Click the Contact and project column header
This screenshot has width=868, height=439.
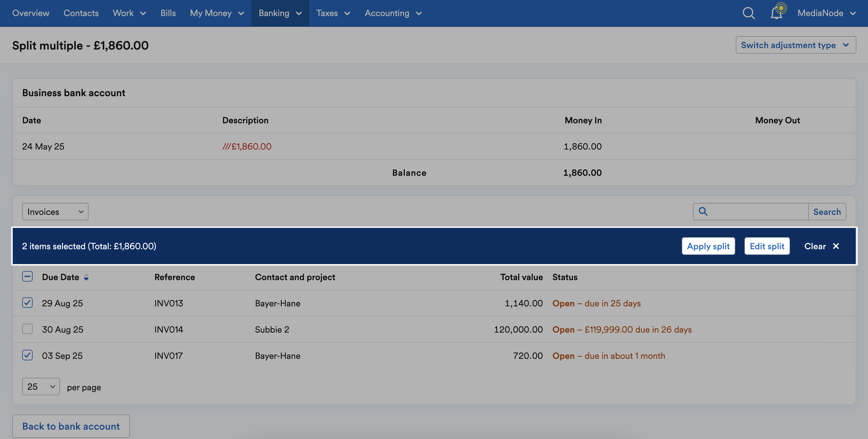click(295, 277)
